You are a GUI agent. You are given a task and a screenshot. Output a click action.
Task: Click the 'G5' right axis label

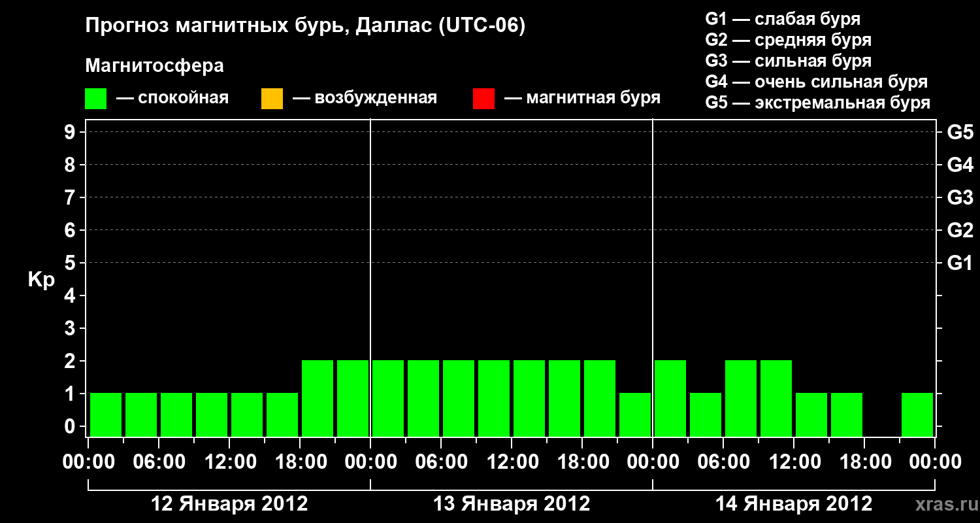[960, 132]
